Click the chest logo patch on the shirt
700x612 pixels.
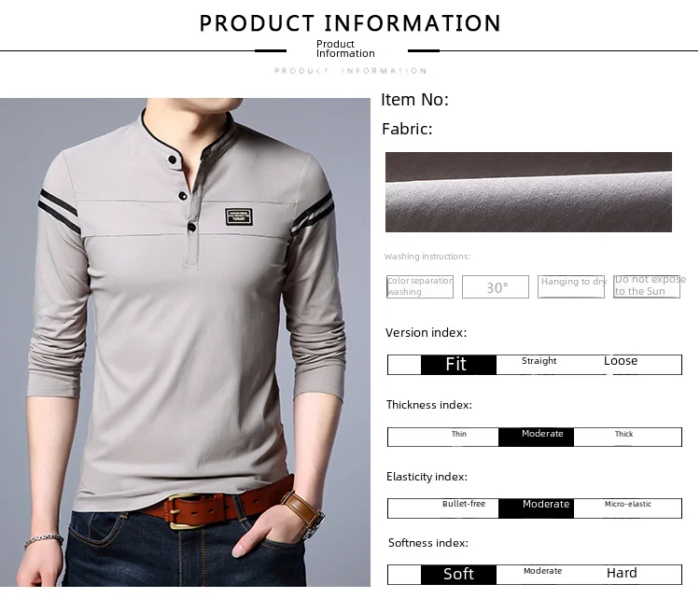coord(239,216)
